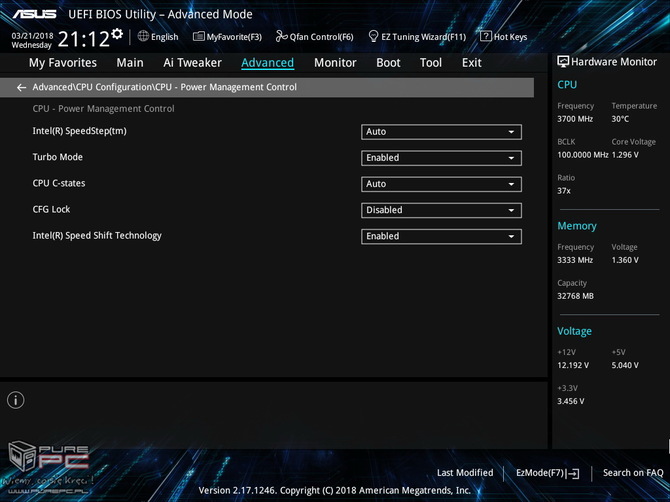Click the Hot Keys question icon
This screenshot has width=670, height=502.
pyautogui.click(x=486, y=36)
